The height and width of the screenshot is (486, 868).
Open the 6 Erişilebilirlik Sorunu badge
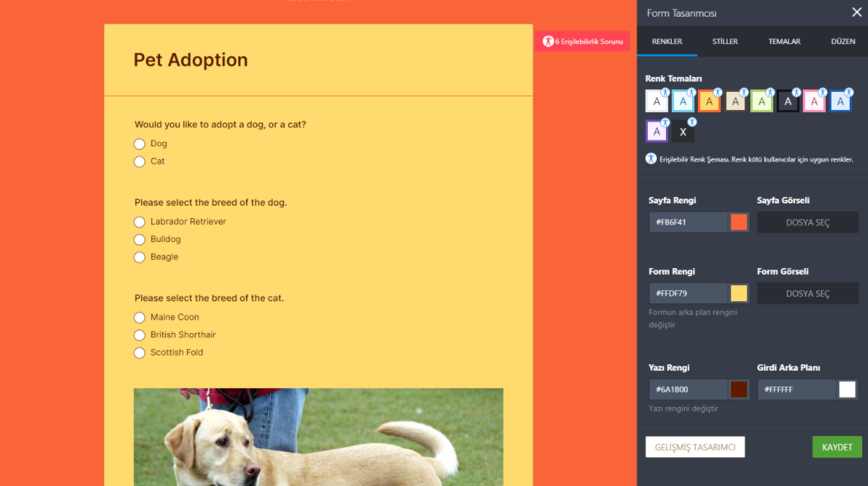click(582, 41)
